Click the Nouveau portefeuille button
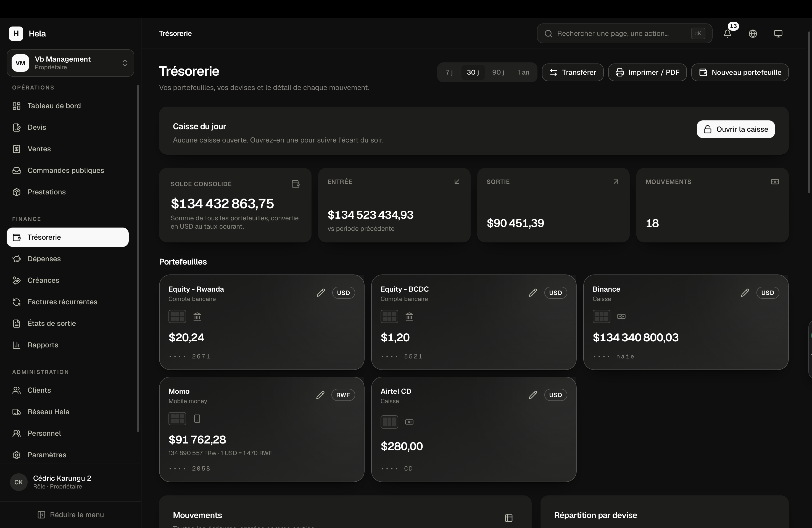The width and height of the screenshot is (812, 528). click(740, 72)
